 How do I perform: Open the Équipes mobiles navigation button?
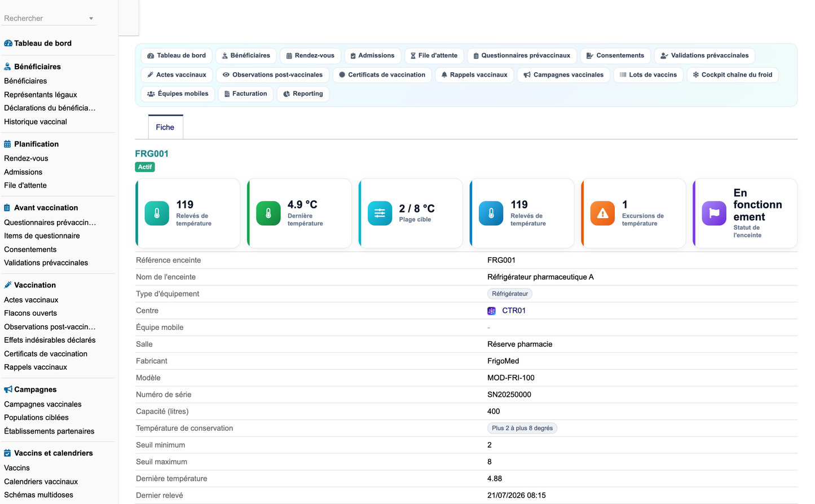(x=178, y=94)
